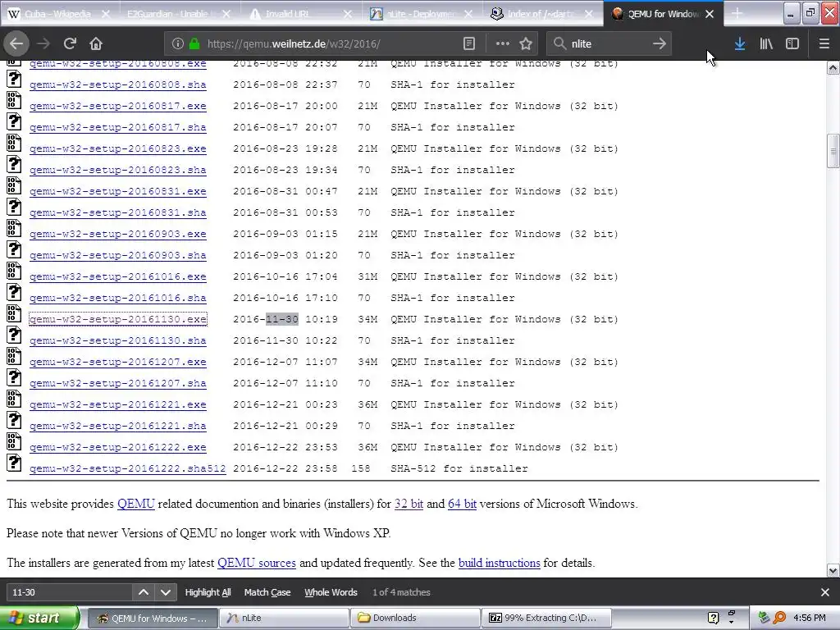
Task: Show site information icon in address bar
Action: coord(177,44)
